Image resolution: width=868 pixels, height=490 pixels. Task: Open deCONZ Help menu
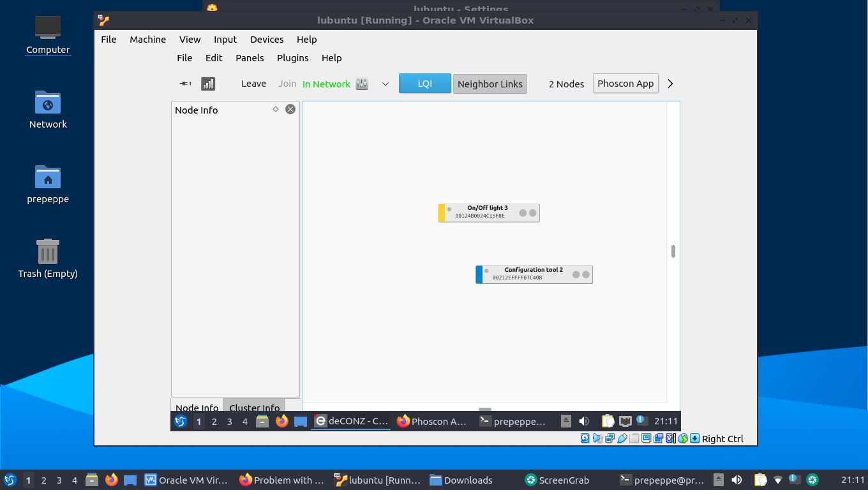(x=331, y=57)
